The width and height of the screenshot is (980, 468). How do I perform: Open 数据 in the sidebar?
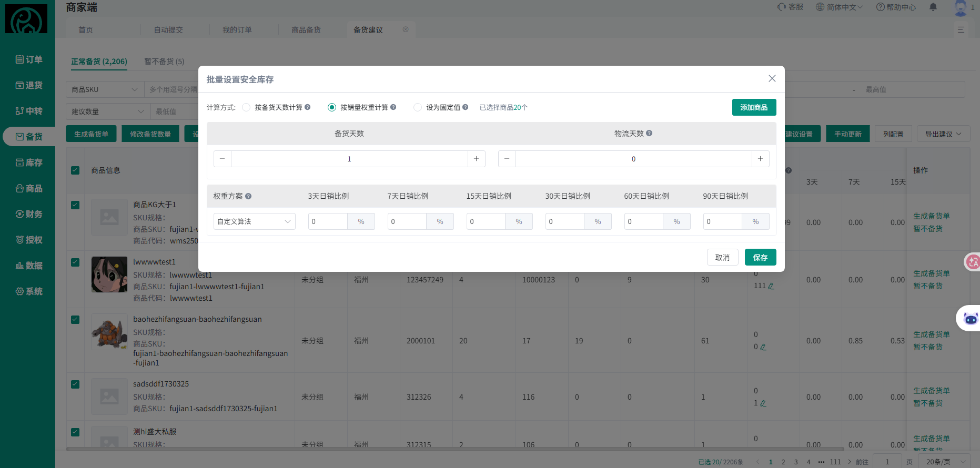click(29, 266)
